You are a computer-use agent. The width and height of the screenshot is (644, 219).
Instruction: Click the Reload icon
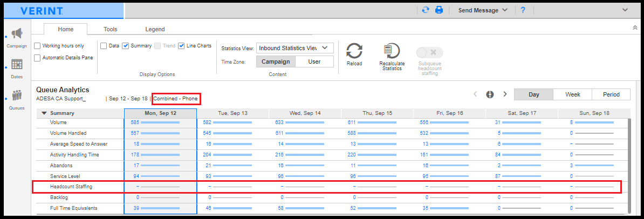click(x=354, y=52)
